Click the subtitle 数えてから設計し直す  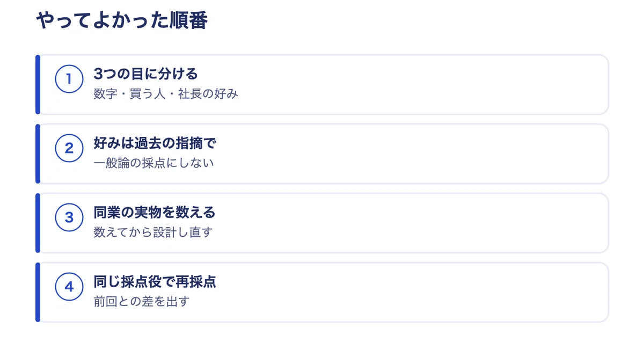153,232
